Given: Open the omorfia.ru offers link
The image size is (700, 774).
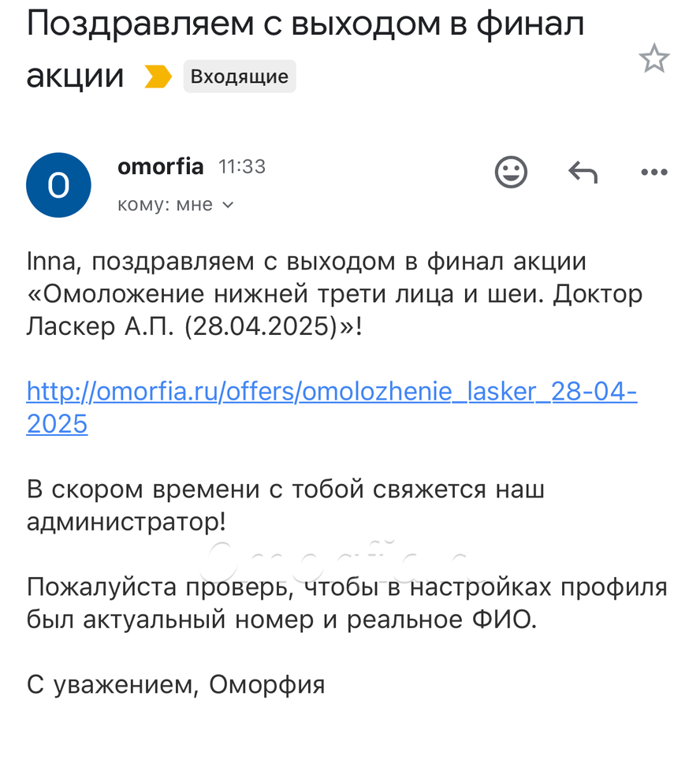Looking at the screenshot, I should 332,407.
